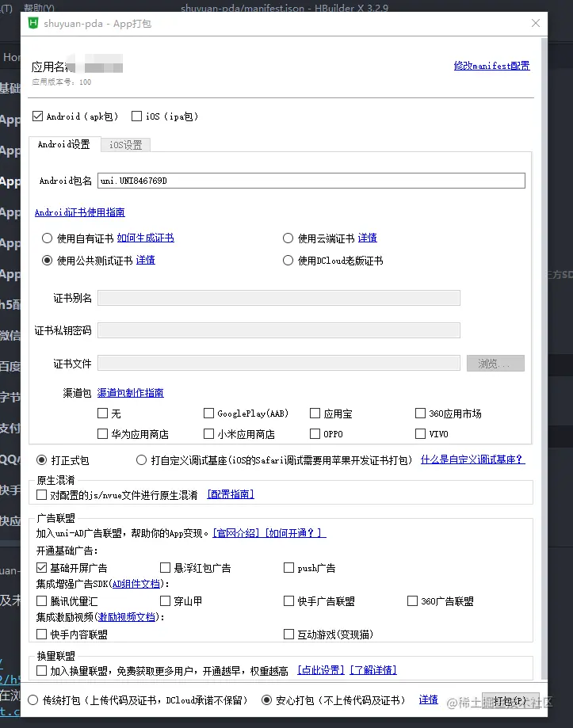Open the [点此设置] link

(321, 670)
